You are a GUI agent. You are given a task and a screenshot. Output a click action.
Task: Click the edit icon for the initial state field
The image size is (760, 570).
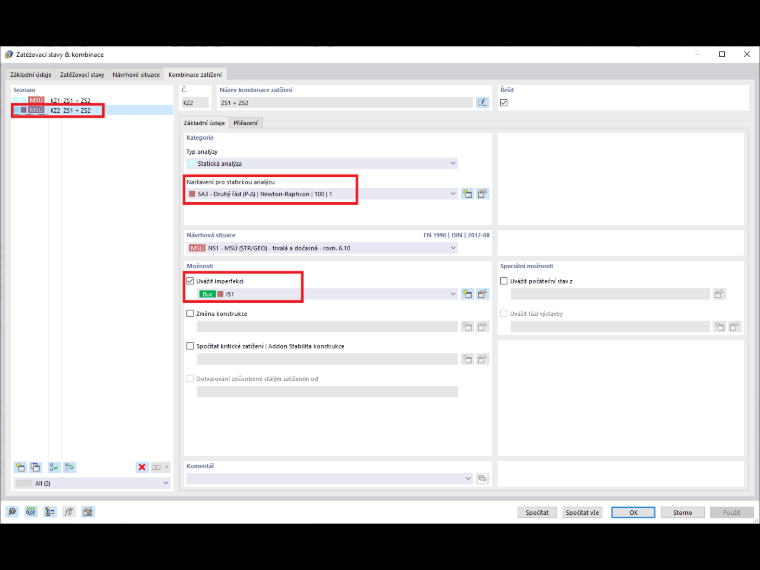719,294
